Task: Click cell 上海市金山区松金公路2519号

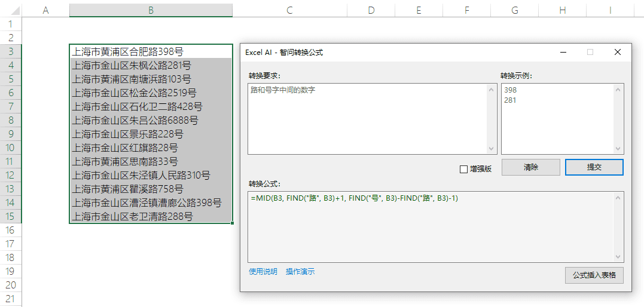Action: (151, 93)
